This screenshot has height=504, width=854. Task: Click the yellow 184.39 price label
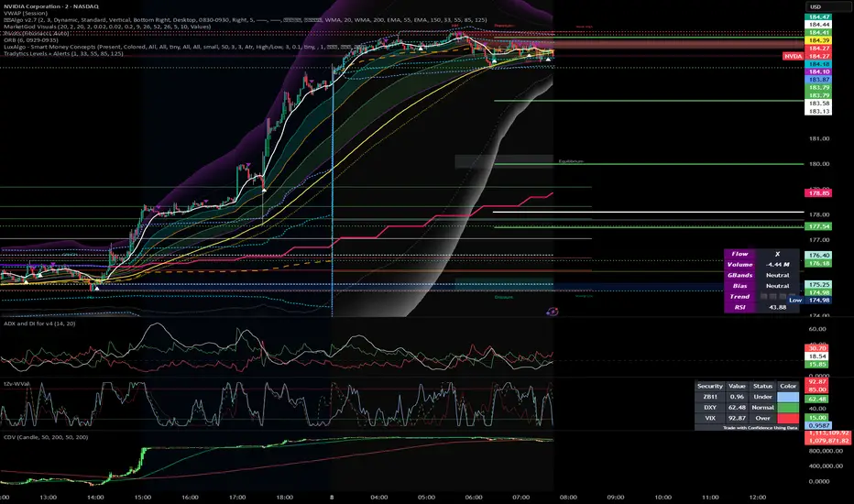(818, 40)
